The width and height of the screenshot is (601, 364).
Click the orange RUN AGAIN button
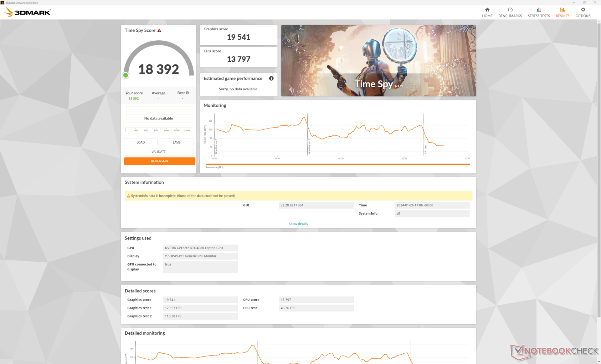click(x=159, y=161)
